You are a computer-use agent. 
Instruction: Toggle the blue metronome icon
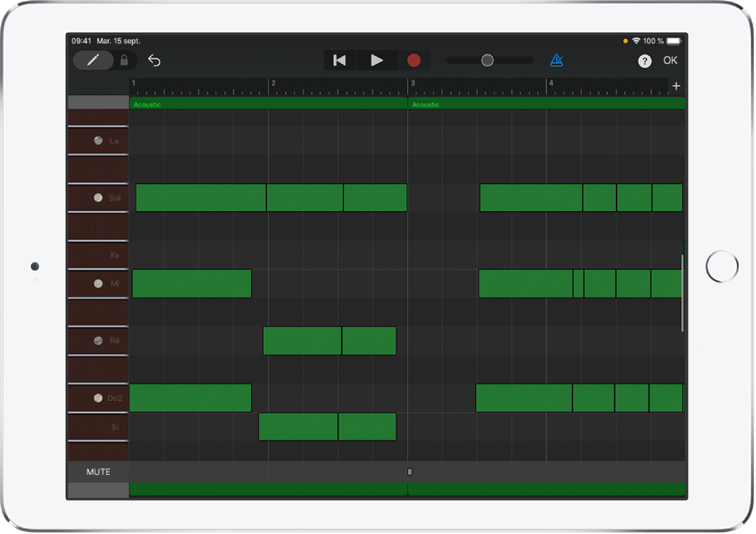(557, 61)
